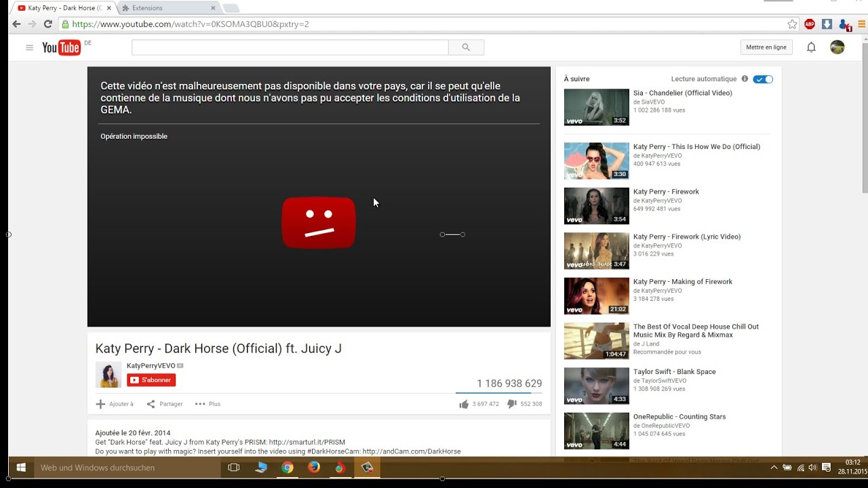Open the Chrome menu button

[x=862, y=24]
